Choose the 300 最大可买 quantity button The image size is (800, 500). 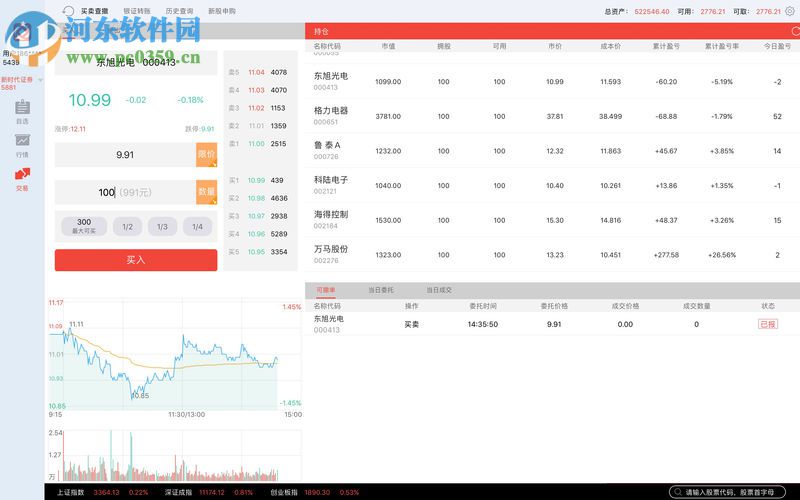click(84, 226)
